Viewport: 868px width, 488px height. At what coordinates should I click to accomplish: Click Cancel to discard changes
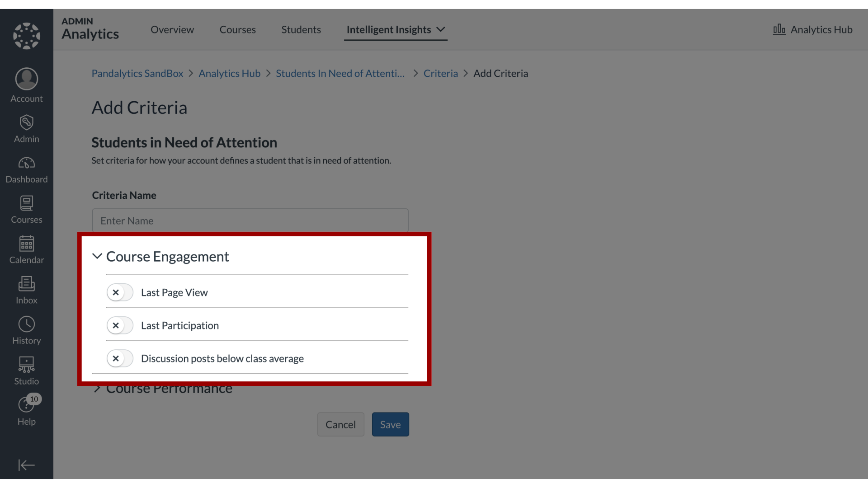[340, 424]
